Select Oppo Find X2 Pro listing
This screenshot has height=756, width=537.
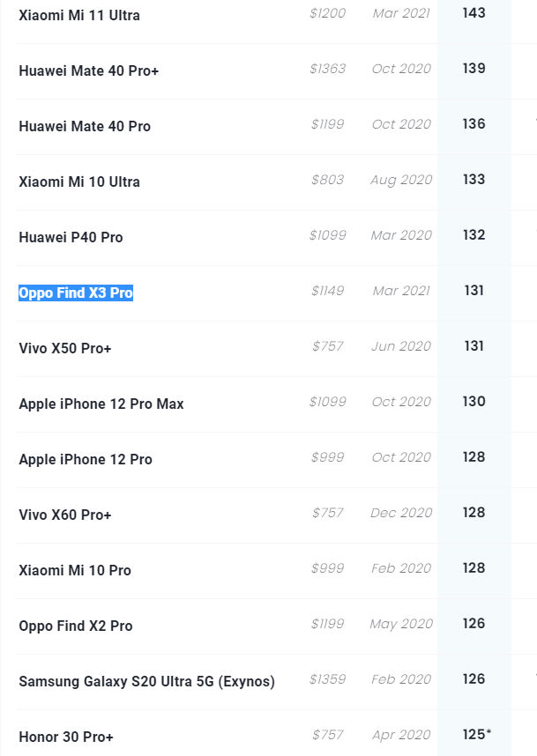point(76,626)
